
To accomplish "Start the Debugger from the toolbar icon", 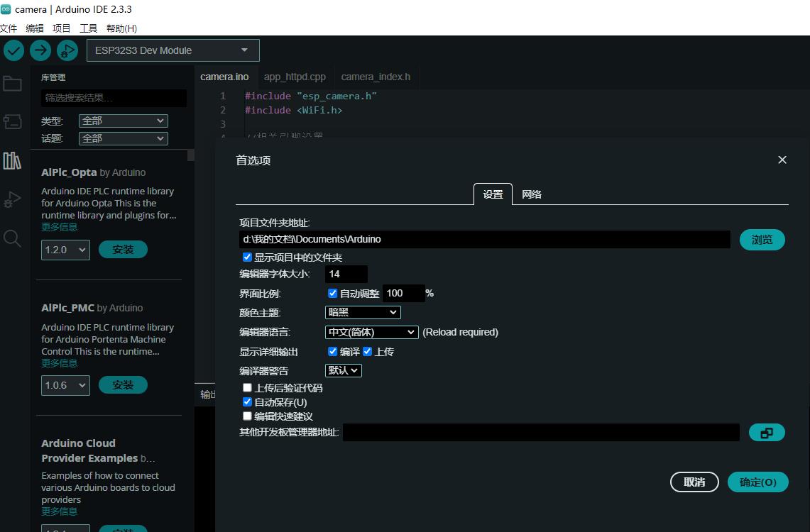I will pyautogui.click(x=67, y=50).
